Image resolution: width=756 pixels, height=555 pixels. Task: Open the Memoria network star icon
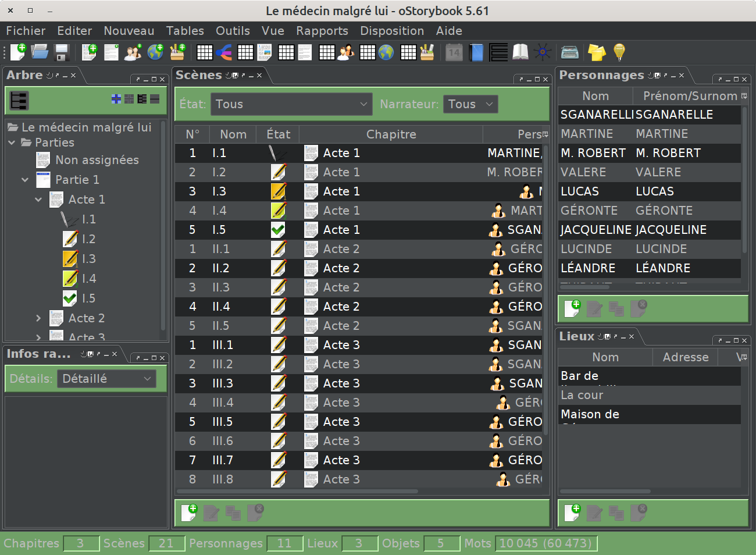(543, 52)
